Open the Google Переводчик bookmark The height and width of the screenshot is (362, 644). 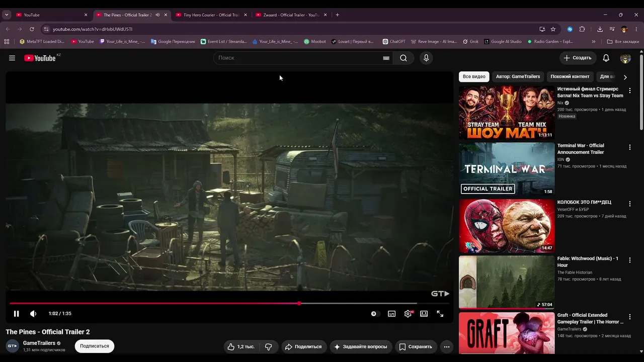[x=173, y=42]
